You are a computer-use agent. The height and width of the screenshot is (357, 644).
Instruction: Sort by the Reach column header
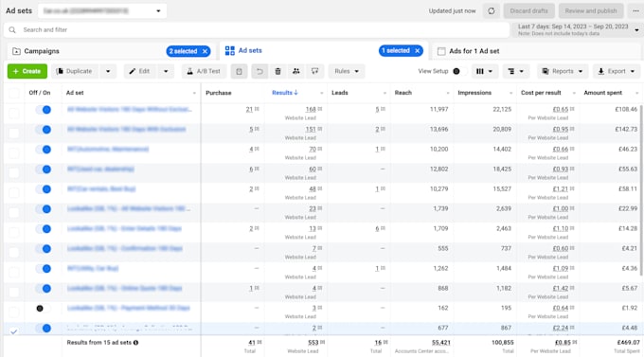[x=403, y=93]
